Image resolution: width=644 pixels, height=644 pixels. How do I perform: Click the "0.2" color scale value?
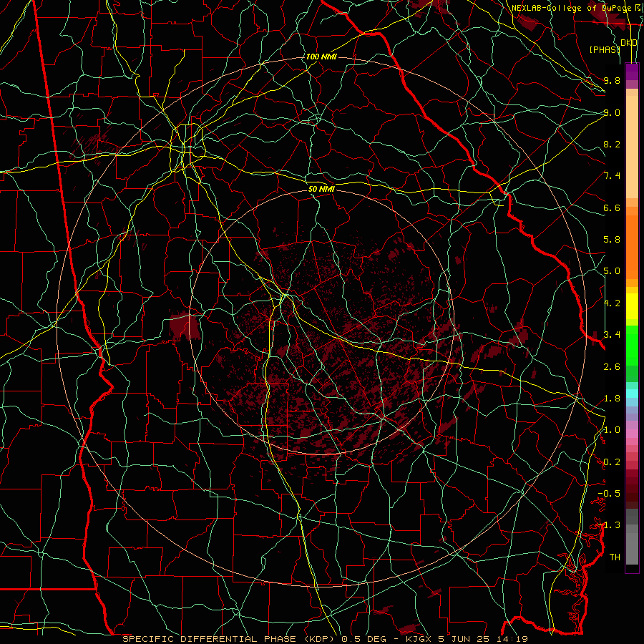click(x=612, y=462)
